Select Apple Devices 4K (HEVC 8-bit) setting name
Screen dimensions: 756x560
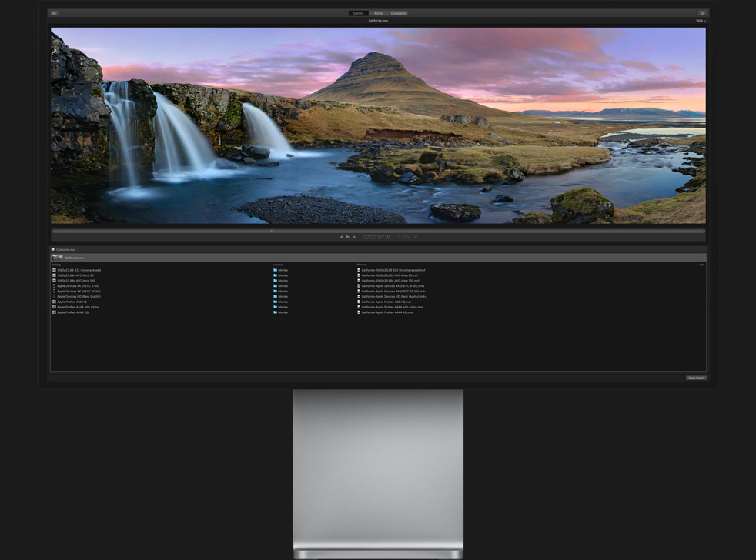pyautogui.click(x=78, y=286)
